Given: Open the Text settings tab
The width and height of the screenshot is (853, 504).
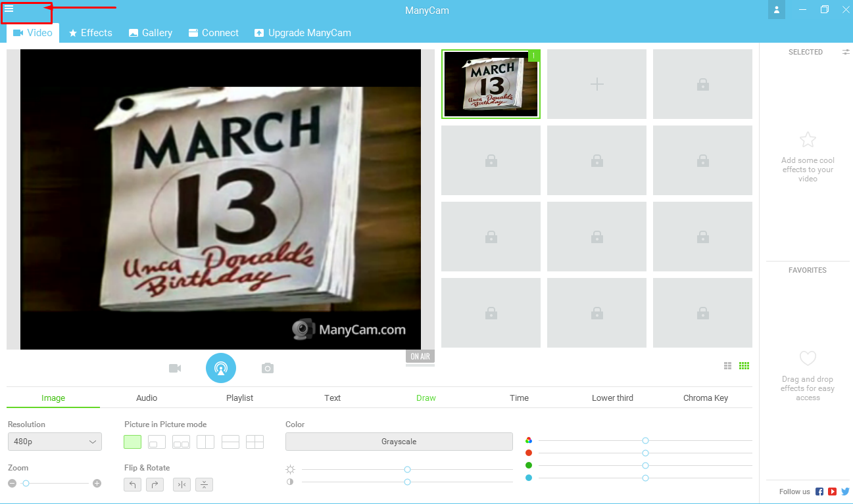Looking at the screenshot, I should pyautogui.click(x=333, y=398).
